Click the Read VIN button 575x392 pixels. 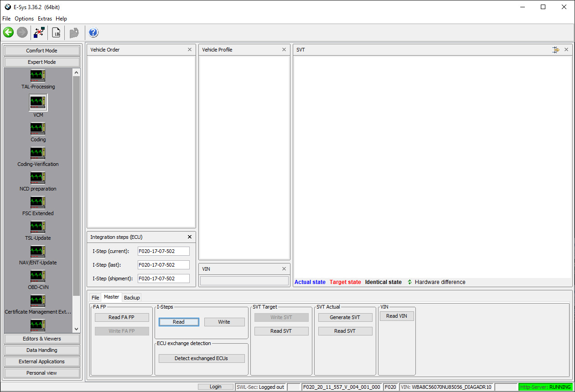[397, 316]
